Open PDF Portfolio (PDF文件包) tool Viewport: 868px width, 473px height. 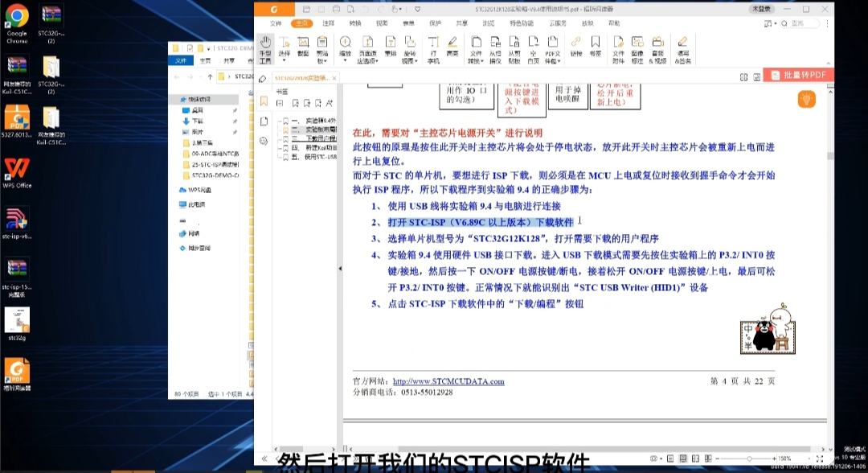(x=552, y=49)
